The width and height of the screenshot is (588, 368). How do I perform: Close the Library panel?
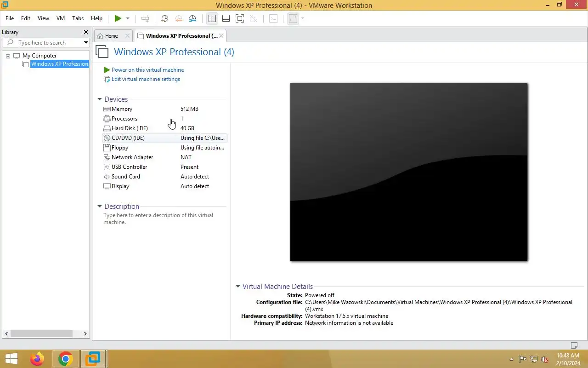[85, 32]
